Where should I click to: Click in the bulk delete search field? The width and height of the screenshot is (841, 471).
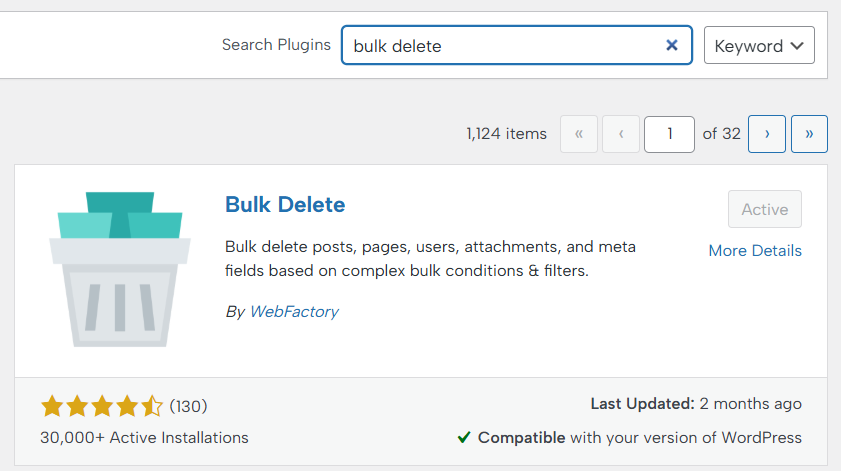pos(500,45)
